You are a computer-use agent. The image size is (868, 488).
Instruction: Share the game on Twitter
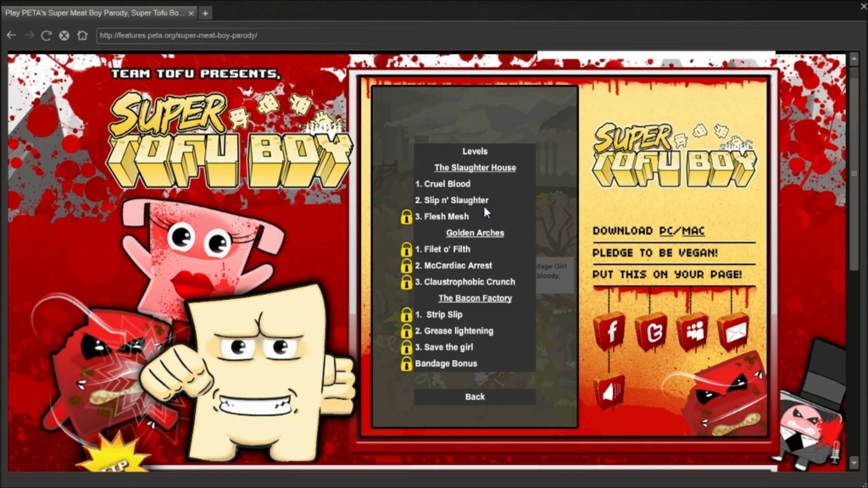(x=652, y=332)
